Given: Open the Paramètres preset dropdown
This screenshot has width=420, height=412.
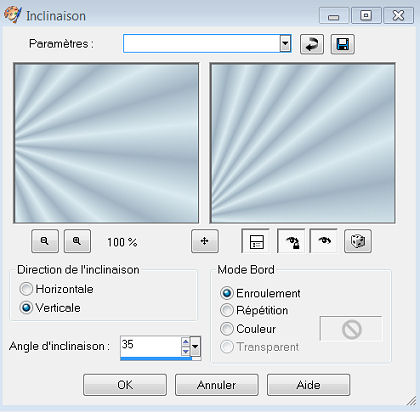Looking at the screenshot, I should (x=285, y=43).
